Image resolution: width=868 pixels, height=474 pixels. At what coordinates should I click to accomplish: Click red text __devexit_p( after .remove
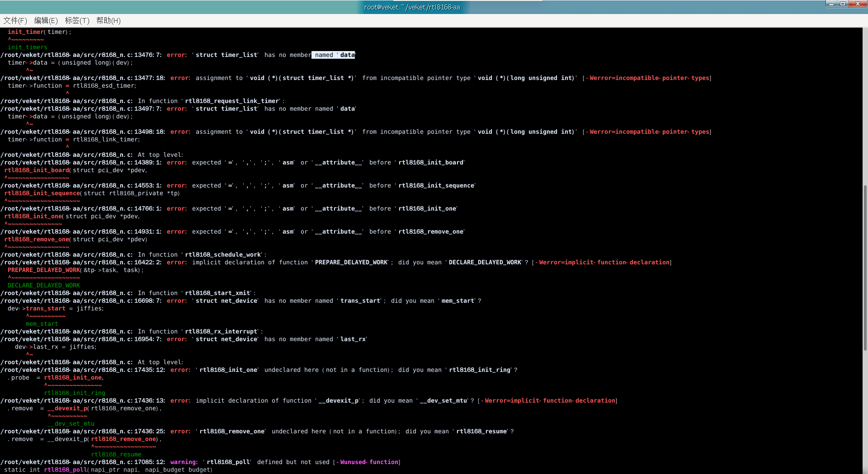click(68, 408)
